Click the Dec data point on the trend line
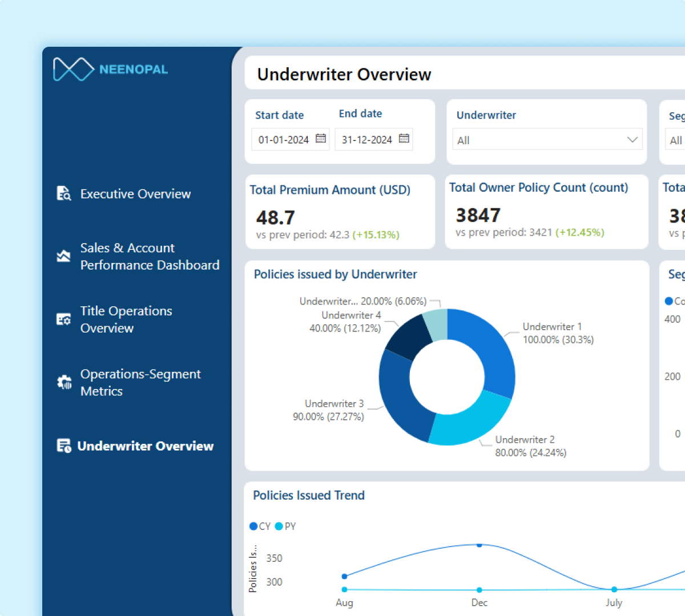The image size is (685, 616). pos(478,545)
